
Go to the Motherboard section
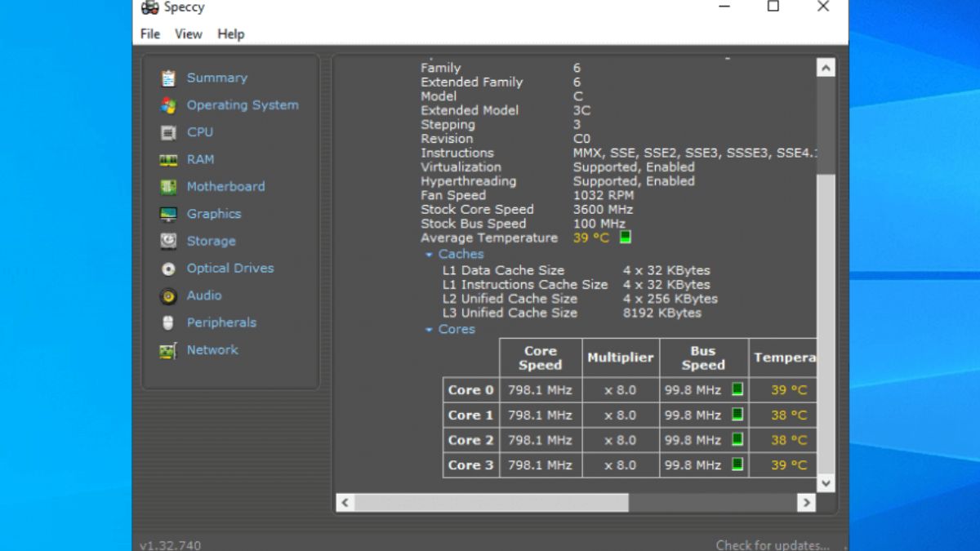coord(225,186)
